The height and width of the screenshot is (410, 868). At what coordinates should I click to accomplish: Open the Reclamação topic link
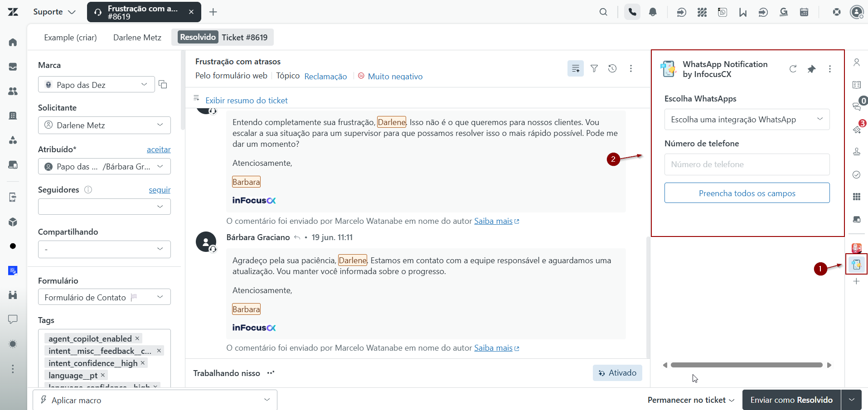tap(325, 77)
